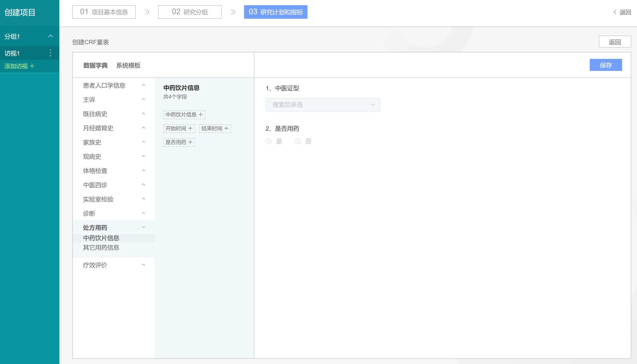Screen dimensions: 637x364
Task: Go to step 02 研究分组
Action: pos(190,12)
